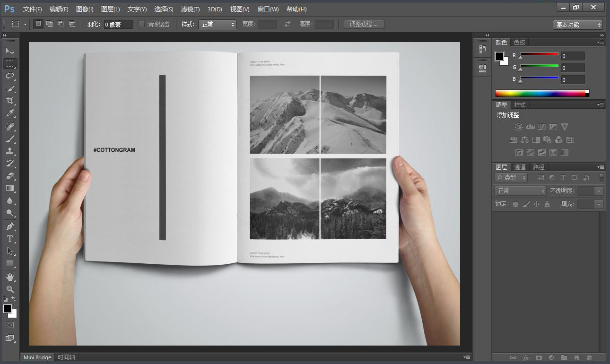Enable the 消除锯齿 anti-alias checkbox
Image resolution: width=610 pixels, height=364 pixels.
click(x=141, y=24)
